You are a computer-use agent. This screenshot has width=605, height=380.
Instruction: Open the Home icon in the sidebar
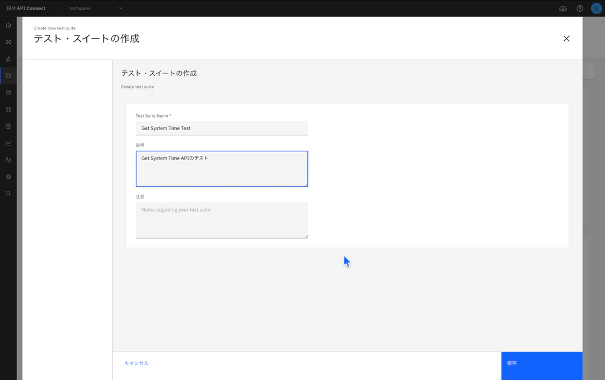[x=8, y=25]
